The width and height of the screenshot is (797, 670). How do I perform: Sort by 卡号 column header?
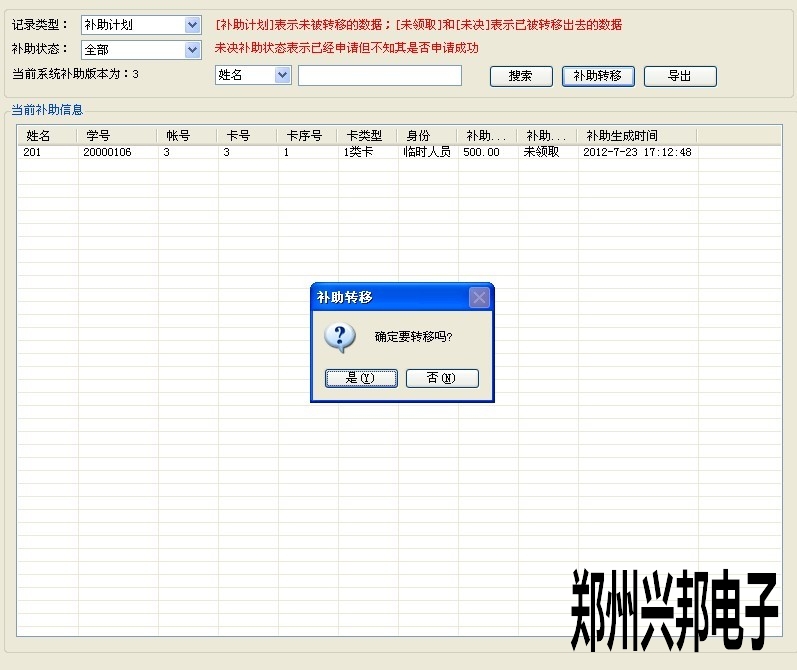[x=248, y=136]
